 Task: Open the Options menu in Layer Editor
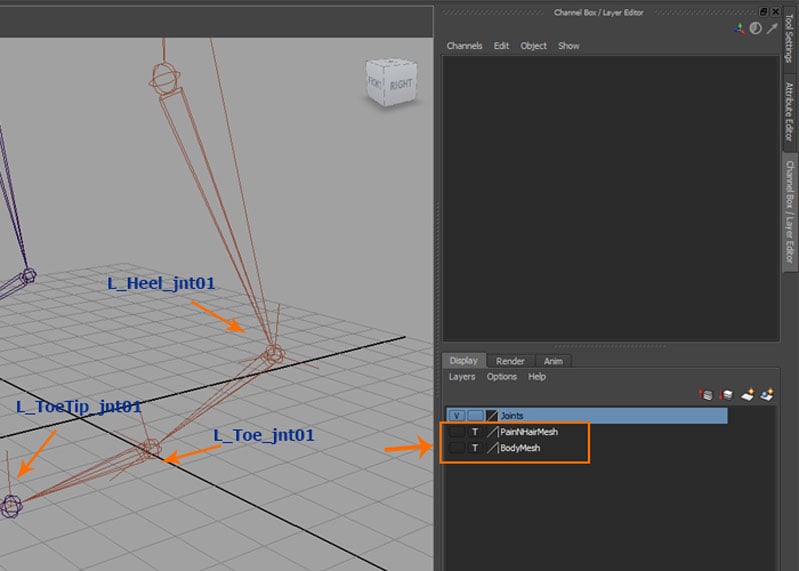[501, 377]
